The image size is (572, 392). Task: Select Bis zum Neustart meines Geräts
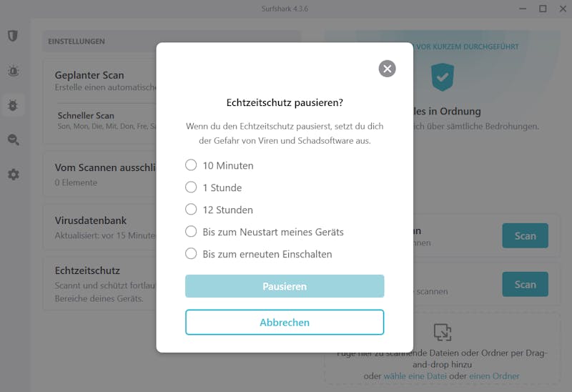(x=265, y=232)
